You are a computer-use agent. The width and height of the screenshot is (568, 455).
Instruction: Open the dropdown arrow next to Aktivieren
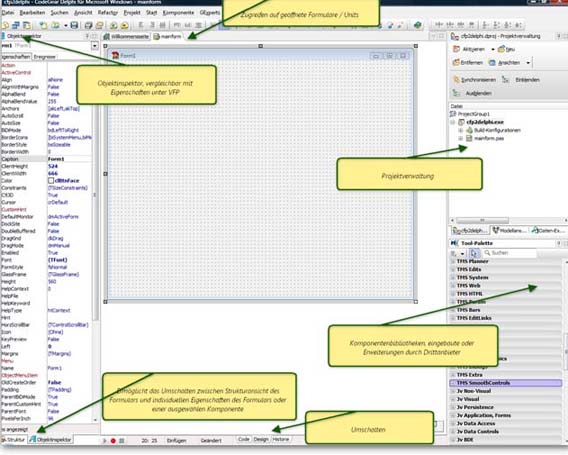coord(493,49)
